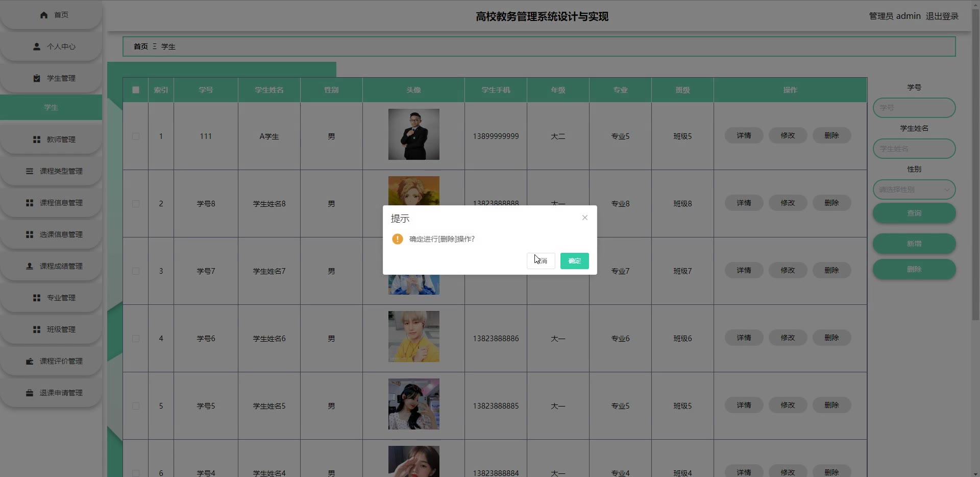The image size is (980, 477).
Task: Click the avatar photo of 学生姓名6
Action: pos(414,337)
